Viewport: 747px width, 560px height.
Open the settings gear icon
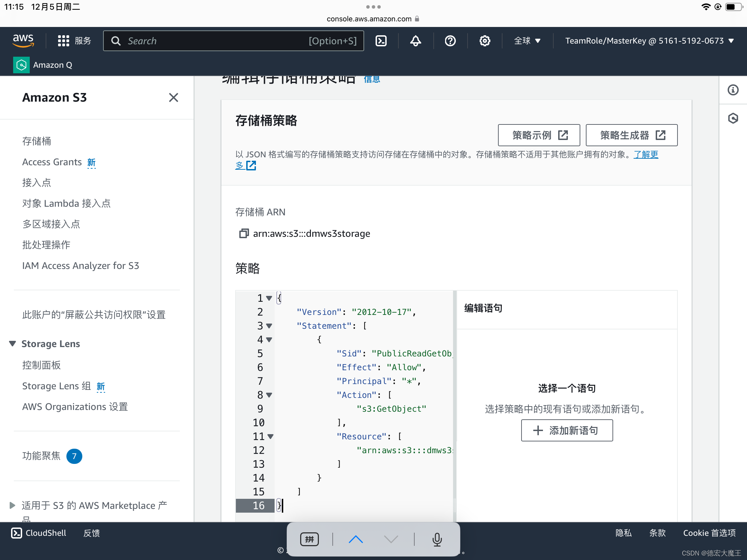[x=485, y=41]
